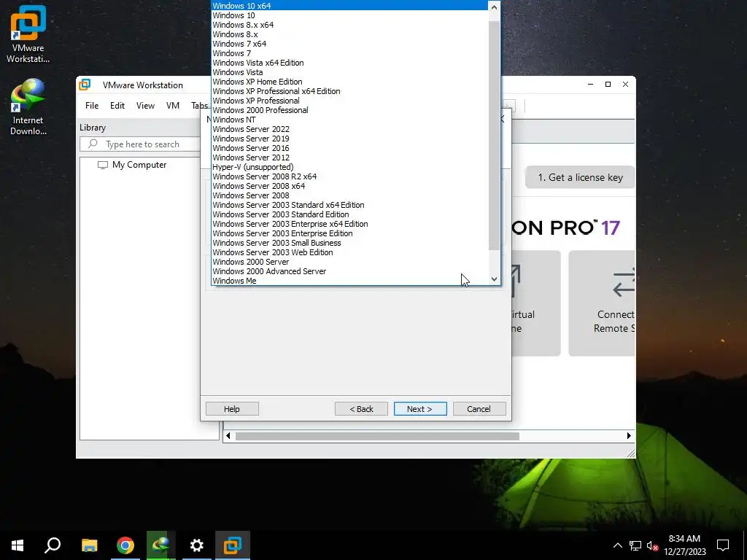Choose Windows 2000 Professional
This screenshot has width=747, height=560.
coord(349,110)
